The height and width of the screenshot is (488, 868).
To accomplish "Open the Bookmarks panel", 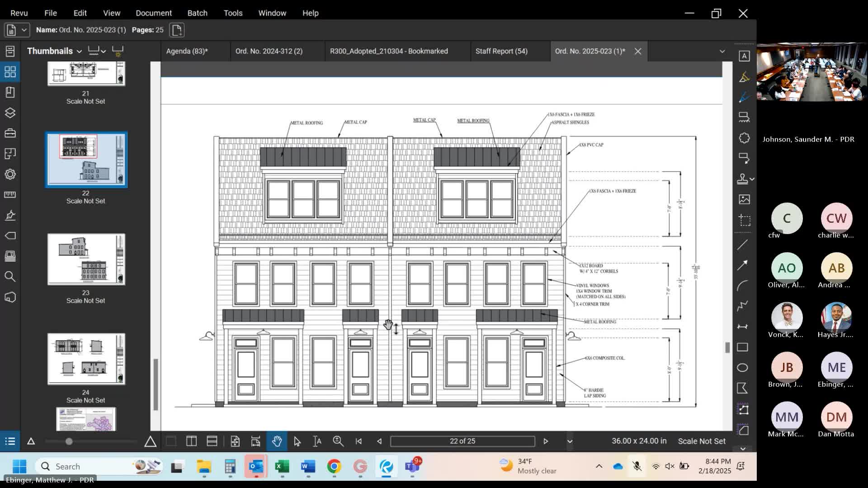I will pyautogui.click(x=10, y=93).
